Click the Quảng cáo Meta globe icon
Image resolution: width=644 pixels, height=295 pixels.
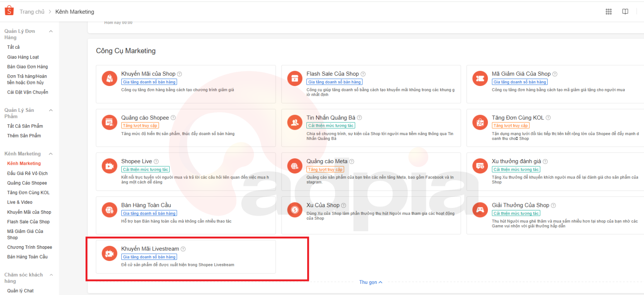pos(295,166)
